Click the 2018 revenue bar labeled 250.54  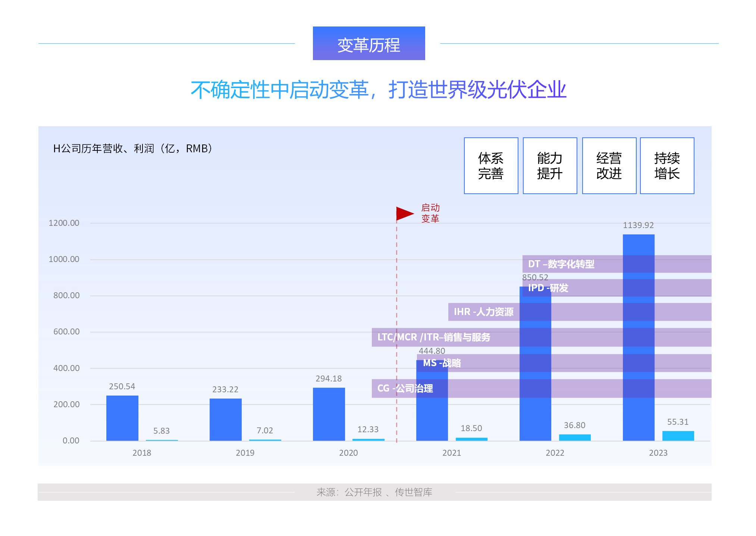point(122,418)
